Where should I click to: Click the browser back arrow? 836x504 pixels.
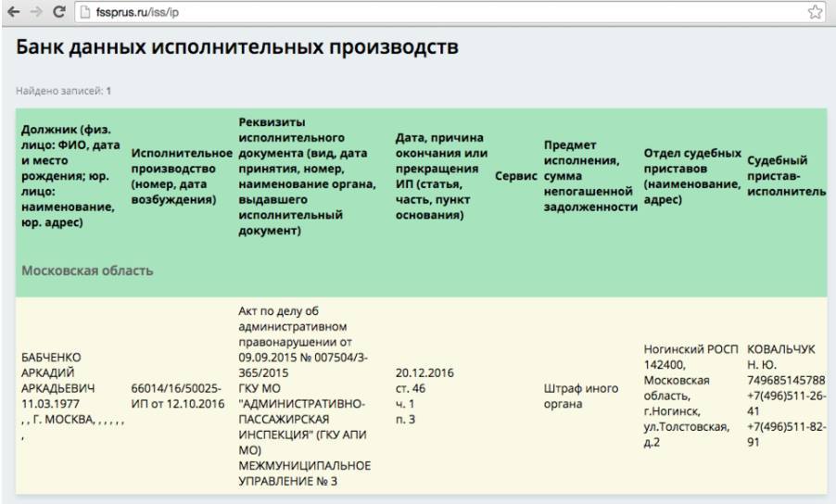[x=10, y=10]
